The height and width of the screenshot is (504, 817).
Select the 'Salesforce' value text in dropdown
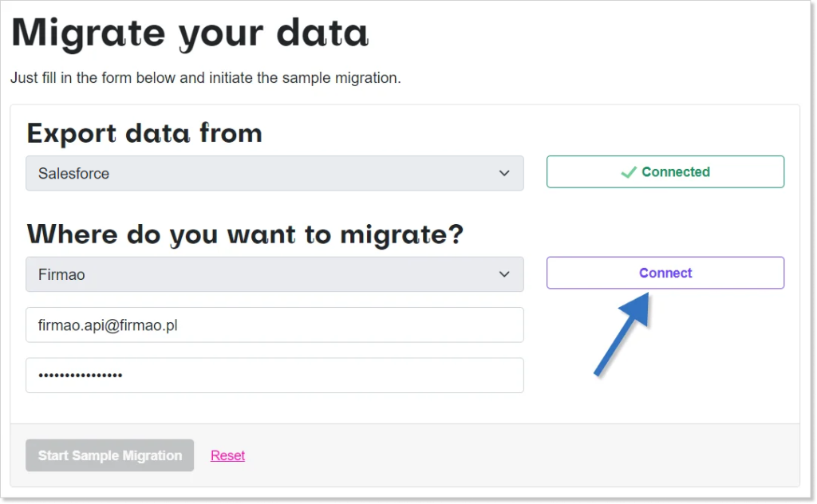[x=73, y=173]
